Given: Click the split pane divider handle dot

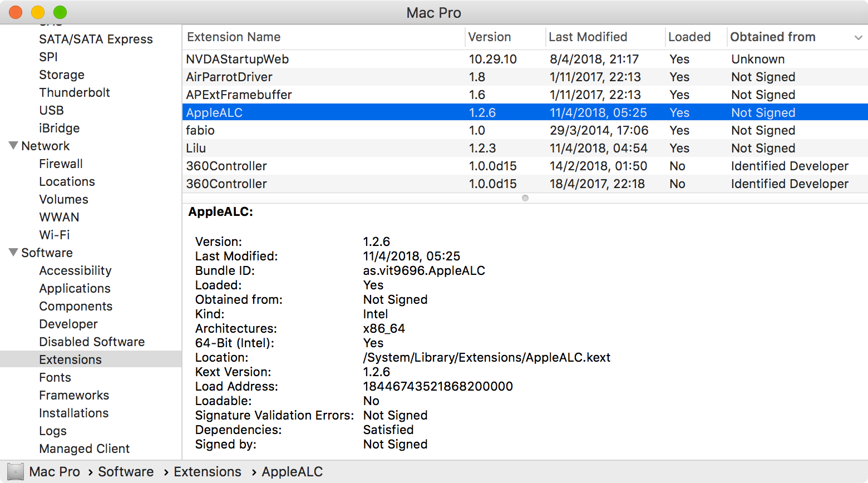Looking at the screenshot, I should click(x=525, y=198).
